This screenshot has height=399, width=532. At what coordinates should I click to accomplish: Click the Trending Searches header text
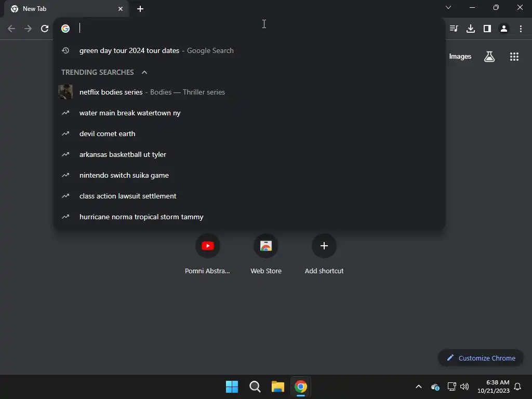(97, 72)
